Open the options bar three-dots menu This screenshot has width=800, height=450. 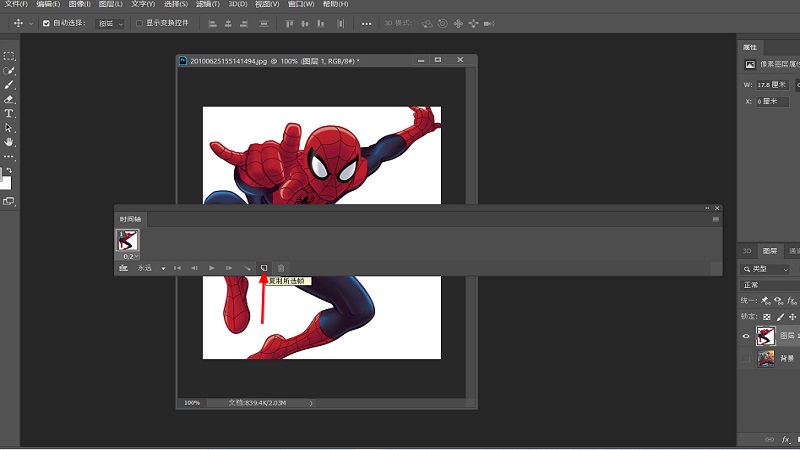pos(366,23)
